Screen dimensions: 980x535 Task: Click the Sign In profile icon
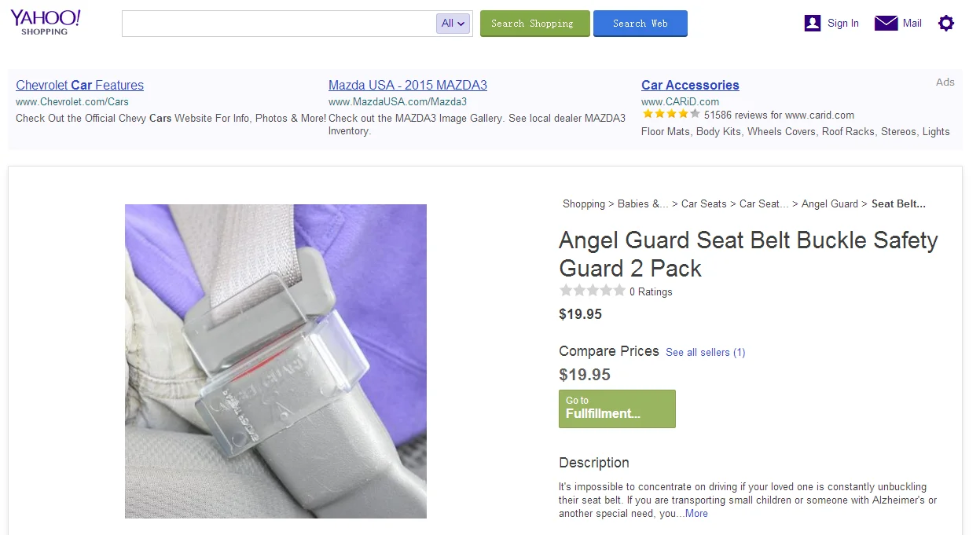[813, 24]
